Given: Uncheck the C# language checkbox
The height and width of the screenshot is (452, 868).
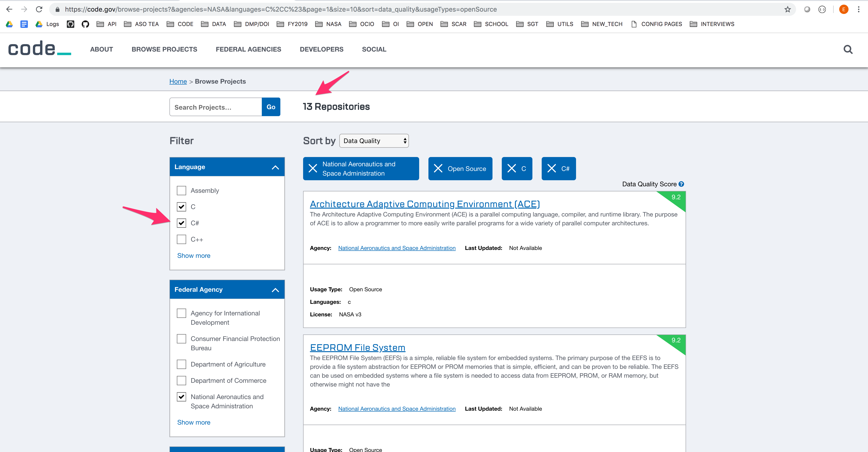Looking at the screenshot, I should tap(181, 223).
